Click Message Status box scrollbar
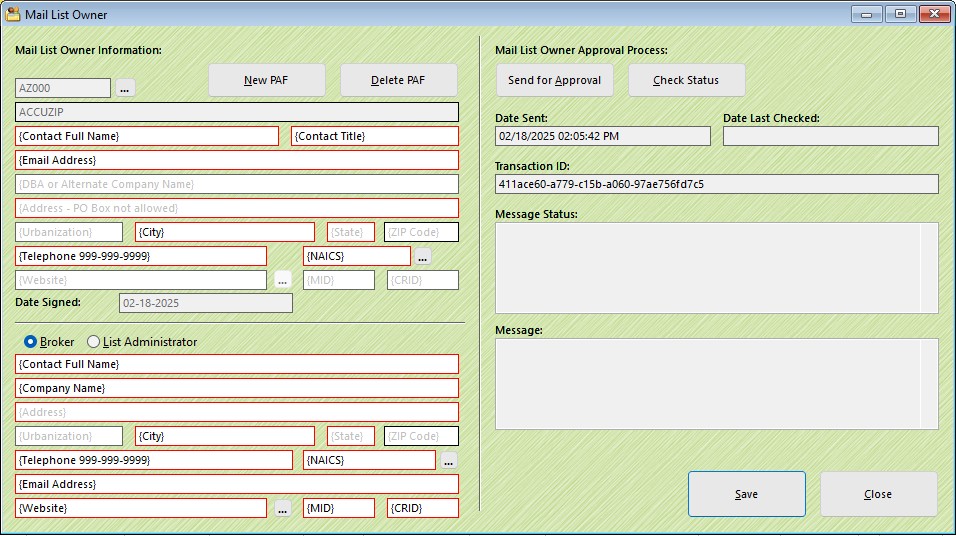Image resolution: width=956 pixels, height=536 pixels. coord(929,268)
